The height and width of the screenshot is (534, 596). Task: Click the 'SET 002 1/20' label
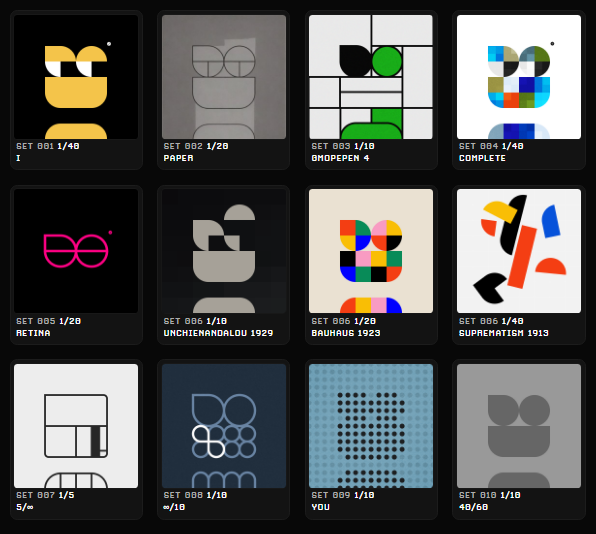pyautogui.click(x=196, y=146)
